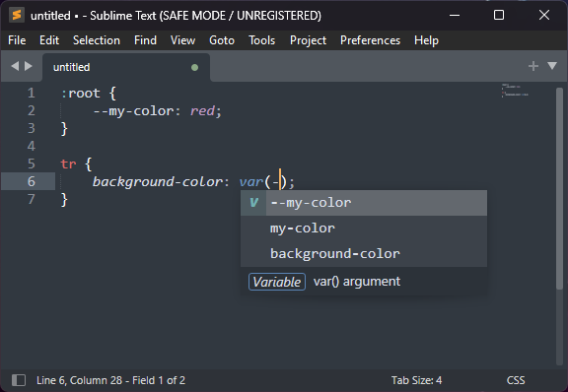Choose the my-color completion
The height and width of the screenshot is (392, 568).
364,229
